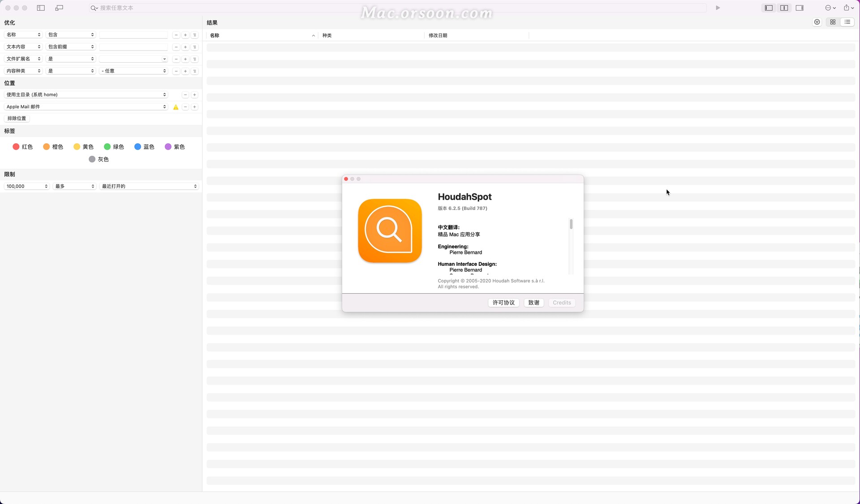Sort results by 名称 column header
The width and height of the screenshot is (860, 504).
(x=262, y=35)
